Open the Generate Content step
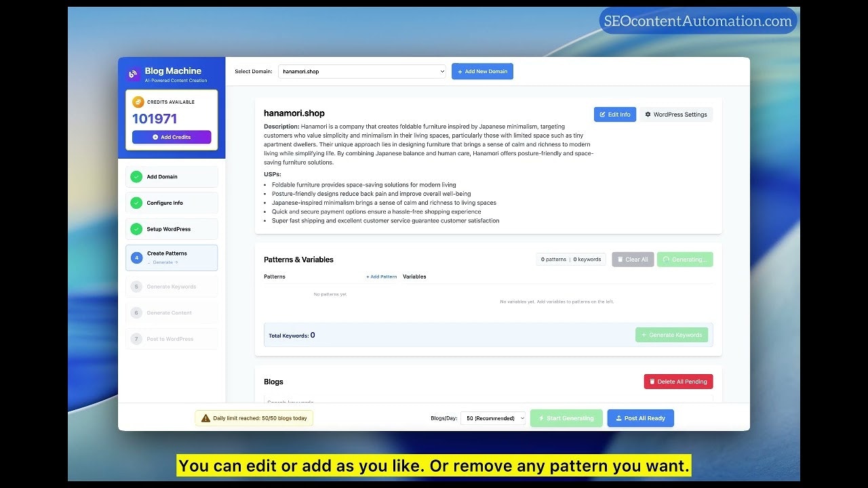The height and width of the screenshot is (488, 868). click(x=172, y=312)
